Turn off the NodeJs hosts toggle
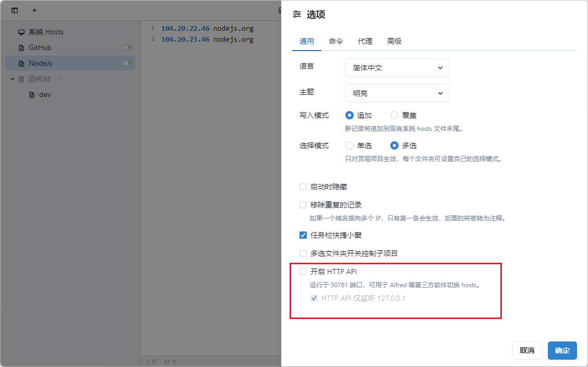588x367 pixels. (127, 63)
